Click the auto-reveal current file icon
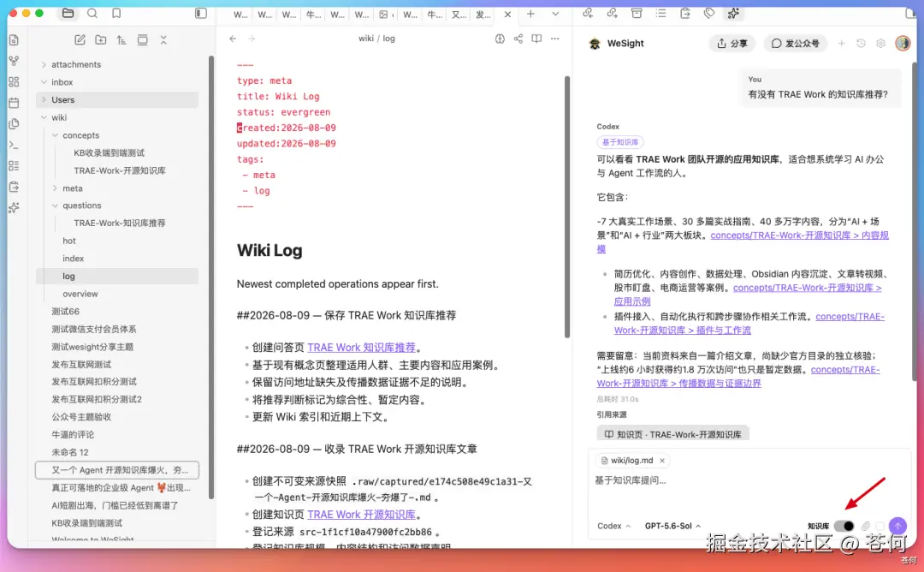Image resolution: width=924 pixels, height=572 pixels. pos(143,39)
